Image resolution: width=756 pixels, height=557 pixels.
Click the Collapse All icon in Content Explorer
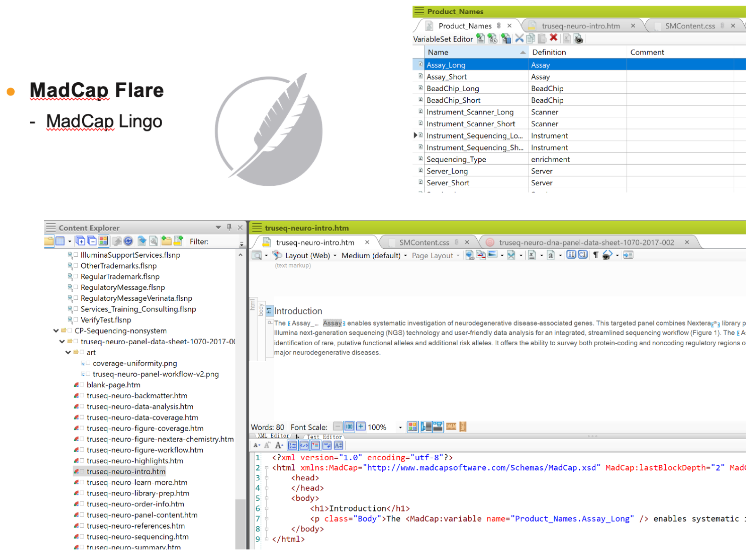[x=92, y=241]
